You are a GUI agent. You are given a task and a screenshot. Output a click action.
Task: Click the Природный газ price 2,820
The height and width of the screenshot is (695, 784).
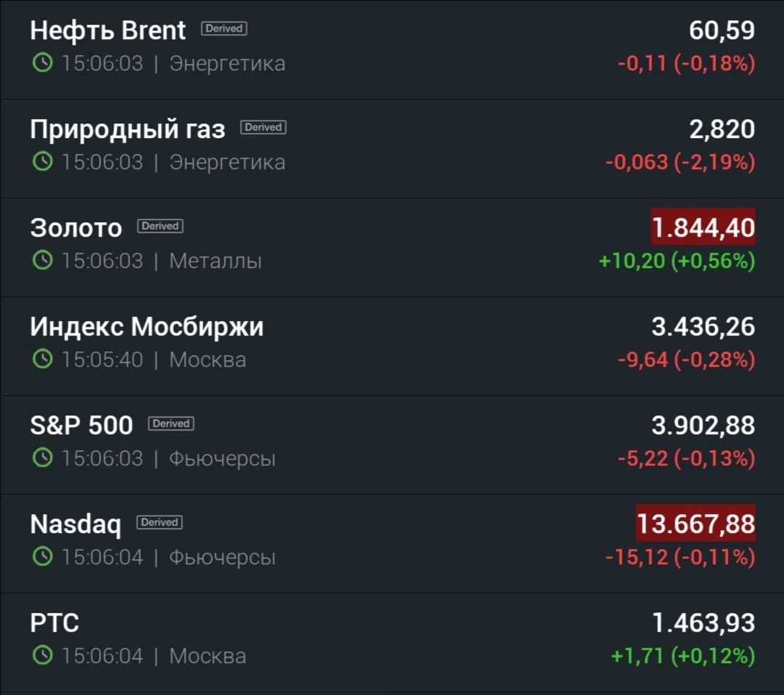click(722, 129)
